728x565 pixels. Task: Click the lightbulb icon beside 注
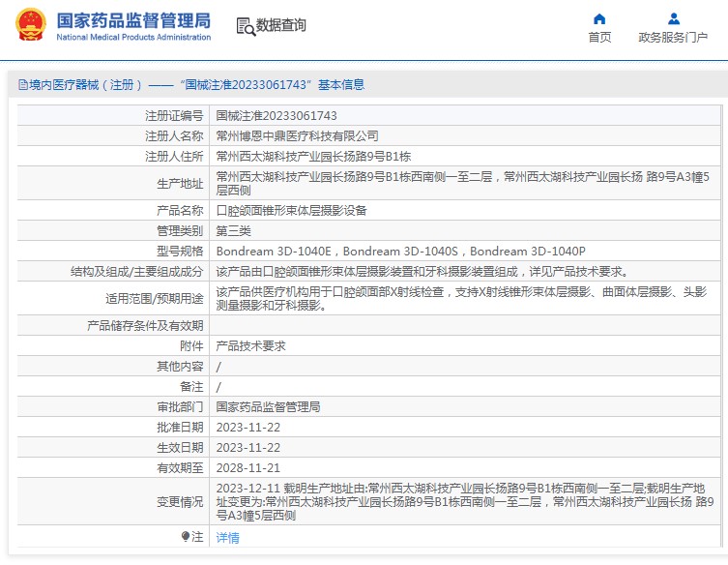[186, 536]
